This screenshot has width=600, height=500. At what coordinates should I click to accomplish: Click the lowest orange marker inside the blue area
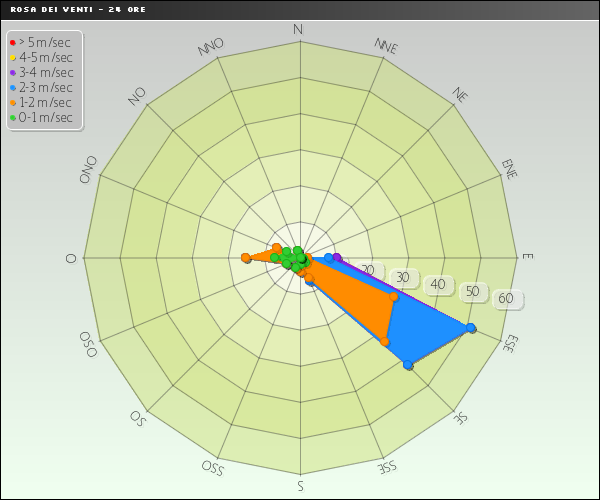coord(385,342)
